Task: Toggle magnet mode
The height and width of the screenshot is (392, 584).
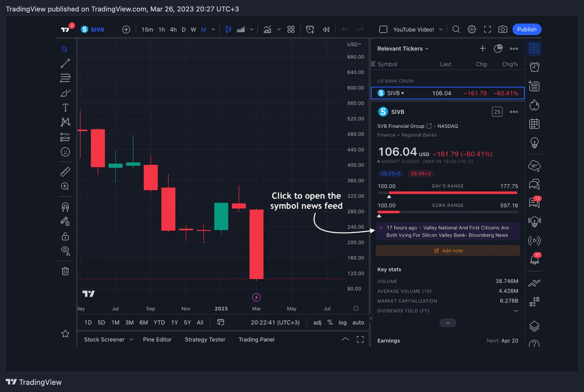Action: point(65,207)
